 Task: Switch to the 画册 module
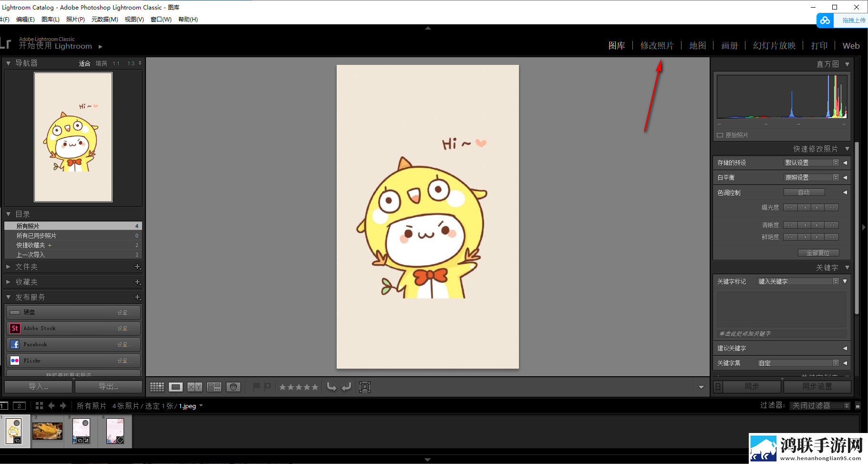[x=729, y=46]
